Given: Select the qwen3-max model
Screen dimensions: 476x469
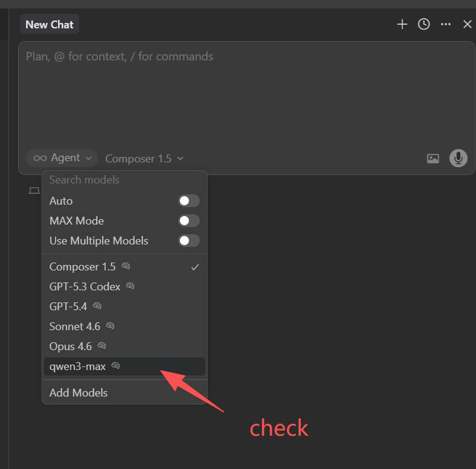Looking at the screenshot, I should [124, 366].
